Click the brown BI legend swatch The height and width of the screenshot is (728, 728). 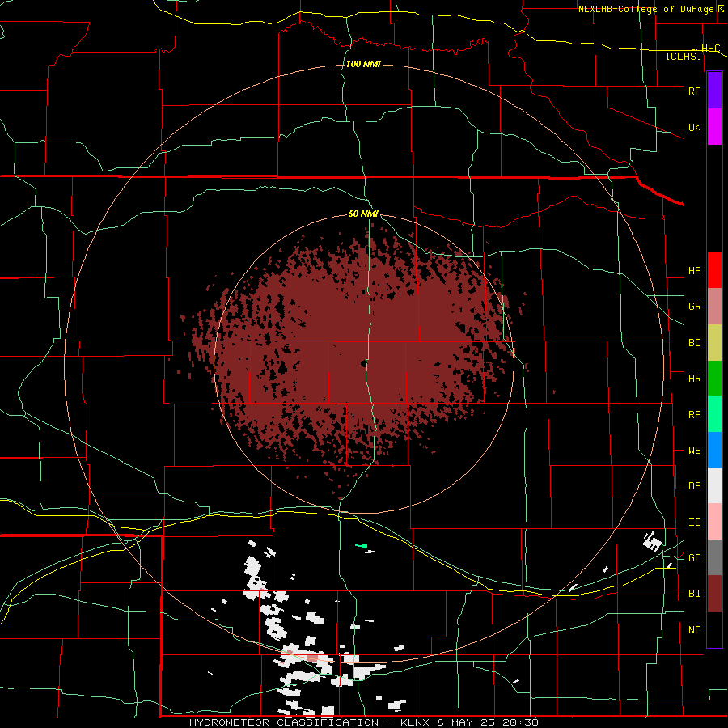point(714,594)
